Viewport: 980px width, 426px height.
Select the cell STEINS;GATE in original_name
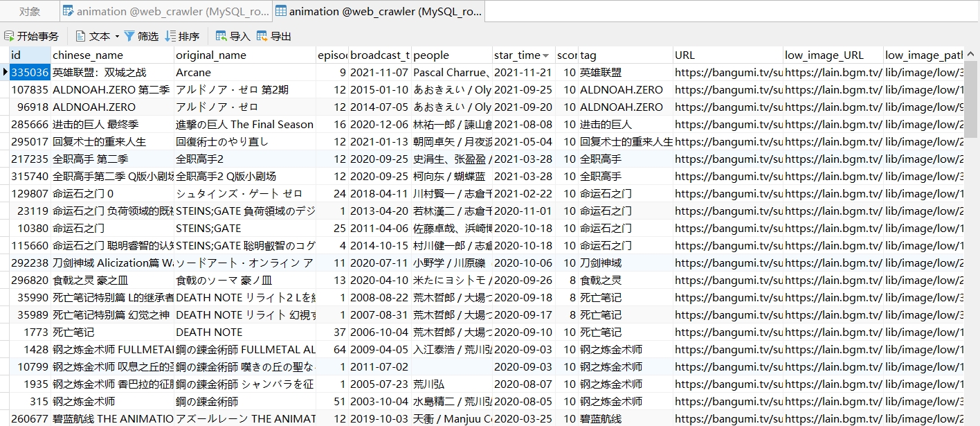(245, 228)
